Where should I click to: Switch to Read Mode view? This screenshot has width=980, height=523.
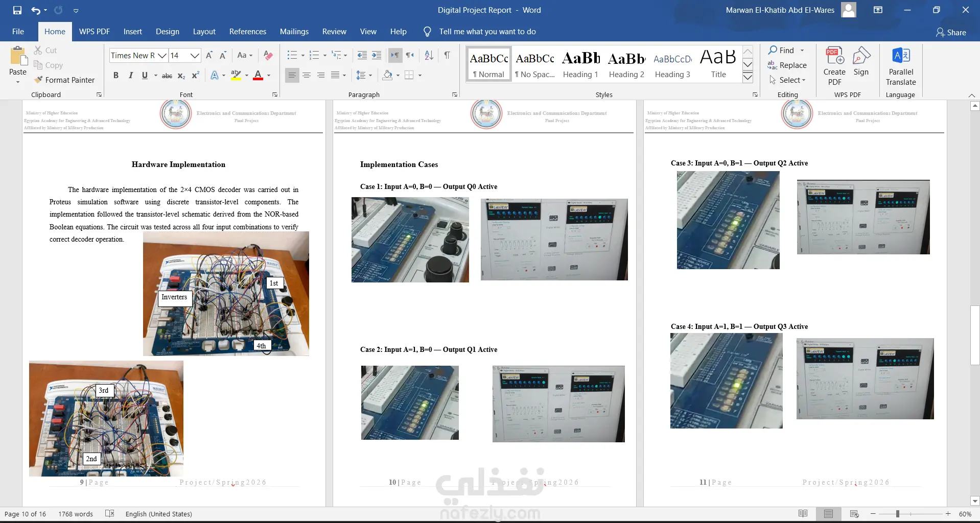tap(803, 514)
